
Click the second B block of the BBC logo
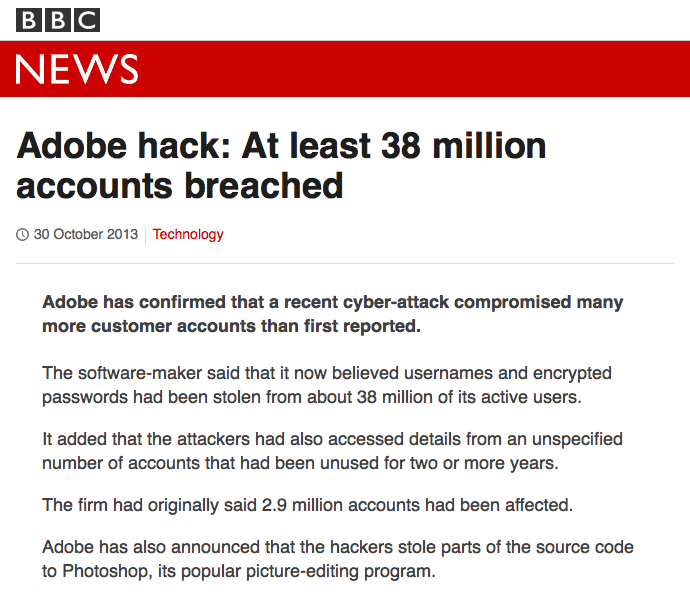[x=58, y=20]
